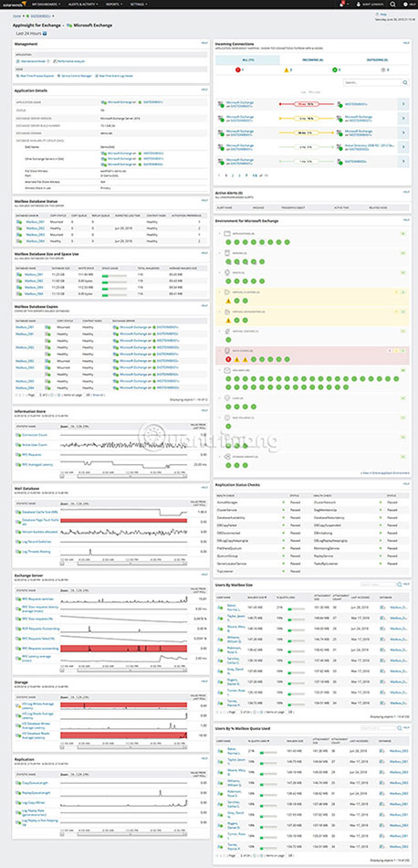Image resolution: width=418 pixels, height=868 pixels.
Task: Click the Virtual Datacenters warning triangle icon
Action: click(227, 321)
